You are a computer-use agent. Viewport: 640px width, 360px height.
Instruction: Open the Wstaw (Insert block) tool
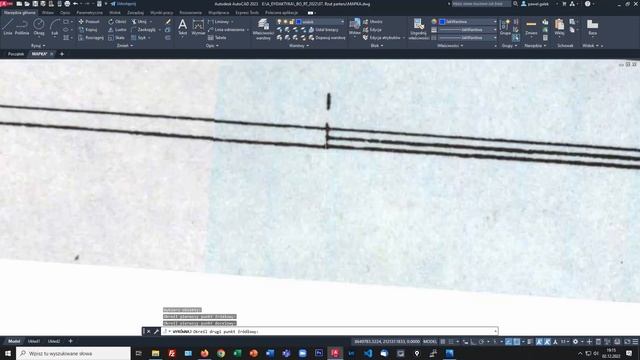tap(355, 27)
